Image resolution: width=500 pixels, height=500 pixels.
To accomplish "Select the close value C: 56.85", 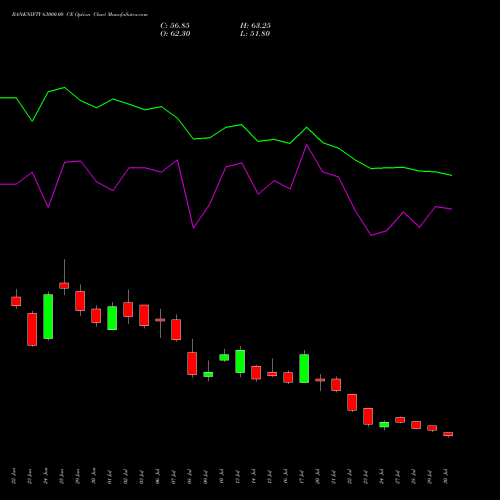I will point(175,26).
